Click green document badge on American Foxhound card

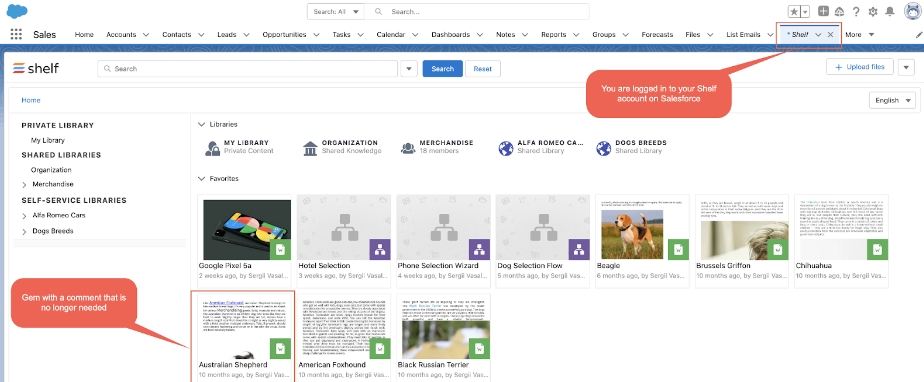380,349
